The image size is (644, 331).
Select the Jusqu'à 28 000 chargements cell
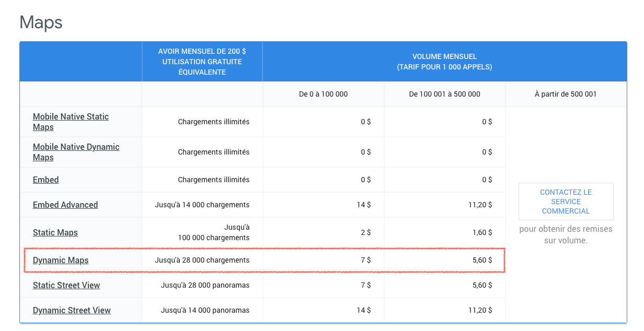click(202, 260)
